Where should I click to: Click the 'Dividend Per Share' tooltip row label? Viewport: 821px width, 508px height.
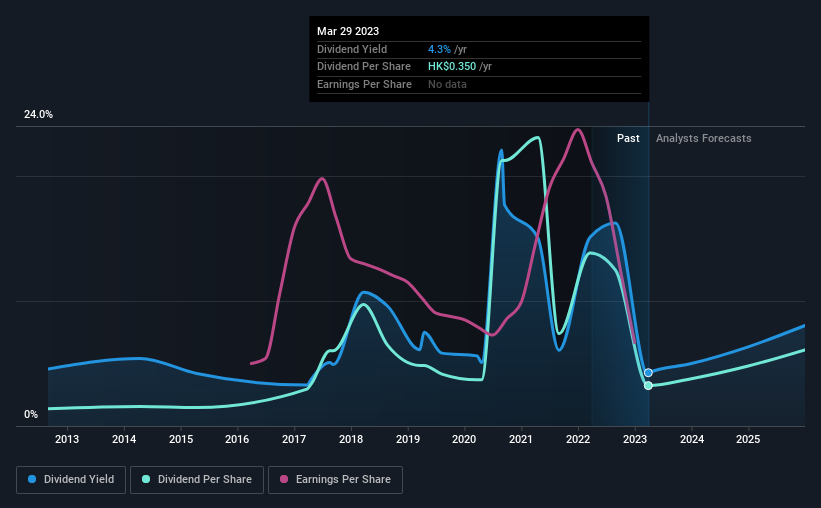coord(364,67)
